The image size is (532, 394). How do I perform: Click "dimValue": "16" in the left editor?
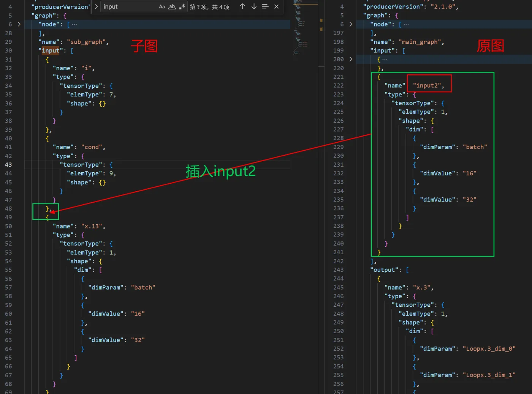click(x=116, y=314)
